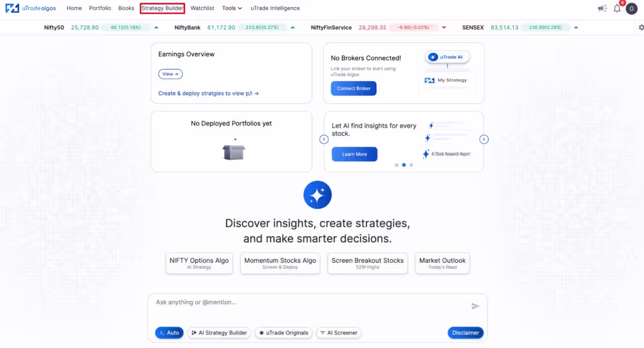
Task: Click the Learn More button
Action: tap(354, 154)
